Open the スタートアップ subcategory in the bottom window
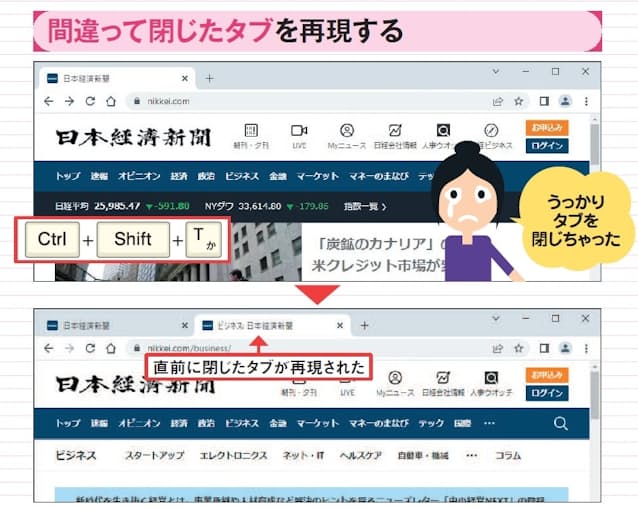 [x=155, y=455]
